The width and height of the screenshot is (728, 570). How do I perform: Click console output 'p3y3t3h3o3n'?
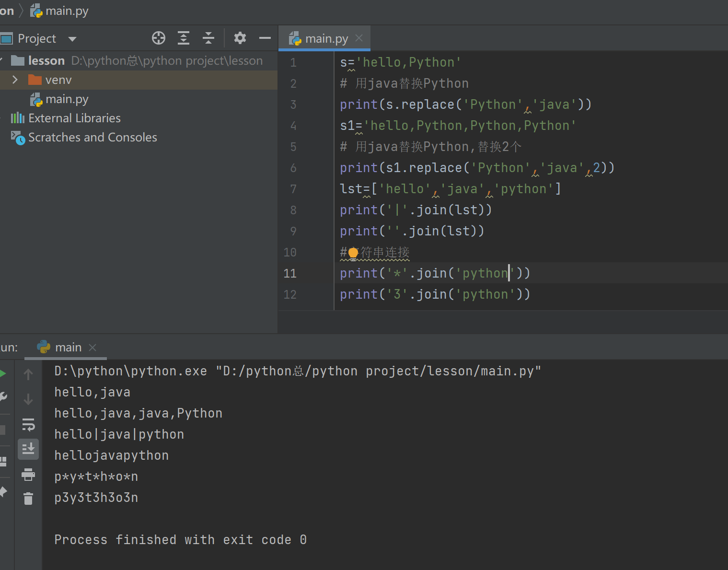[96, 498]
